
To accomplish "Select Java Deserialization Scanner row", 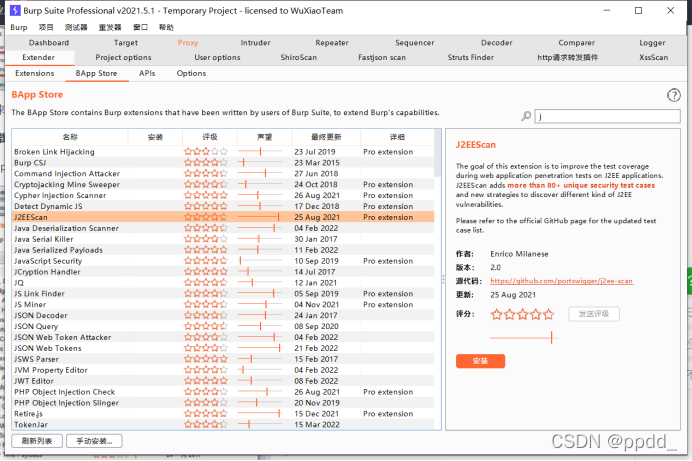I will [223, 228].
